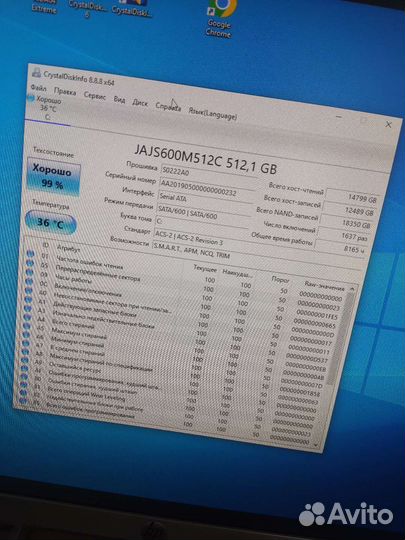Image resolution: width=405 pixels, height=540 pixels.
Task: Open the Язык(Language) menu
Action: (x=213, y=113)
